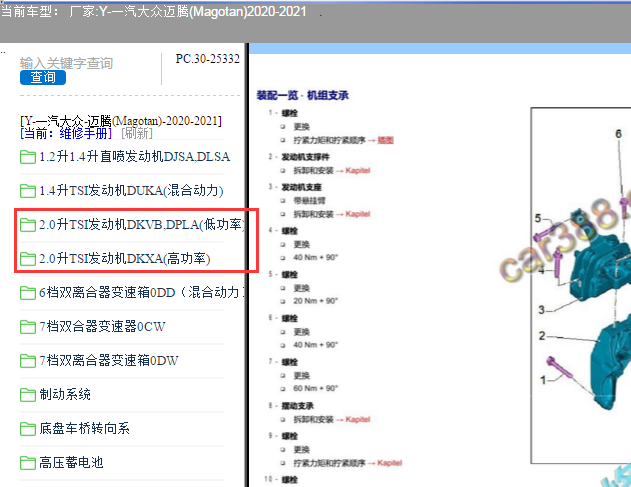The image size is (631, 487).
Task: Open folder icon for 高压蓄电池
Action: coord(28,462)
